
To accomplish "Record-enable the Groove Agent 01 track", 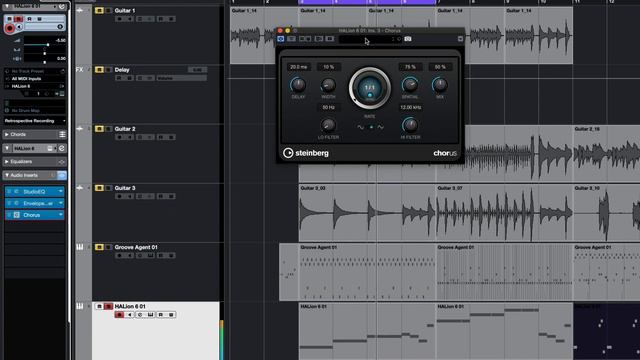I will [119, 256].
